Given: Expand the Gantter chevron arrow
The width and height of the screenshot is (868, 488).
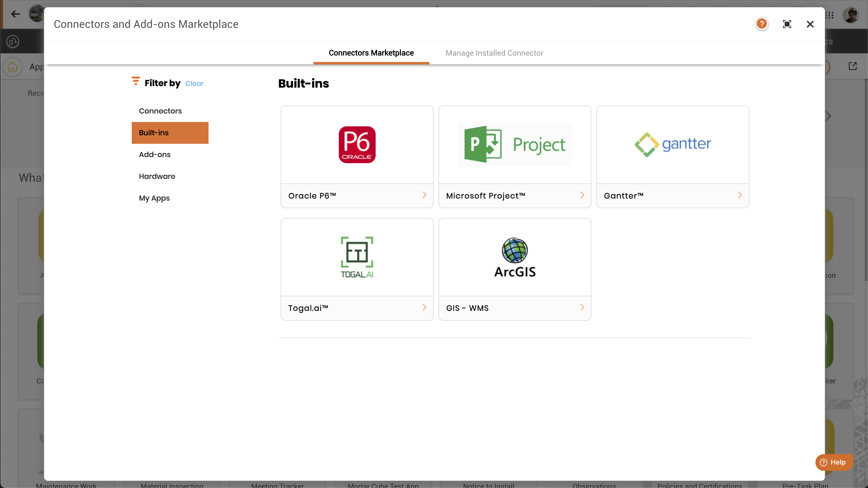Looking at the screenshot, I should [740, 195].
